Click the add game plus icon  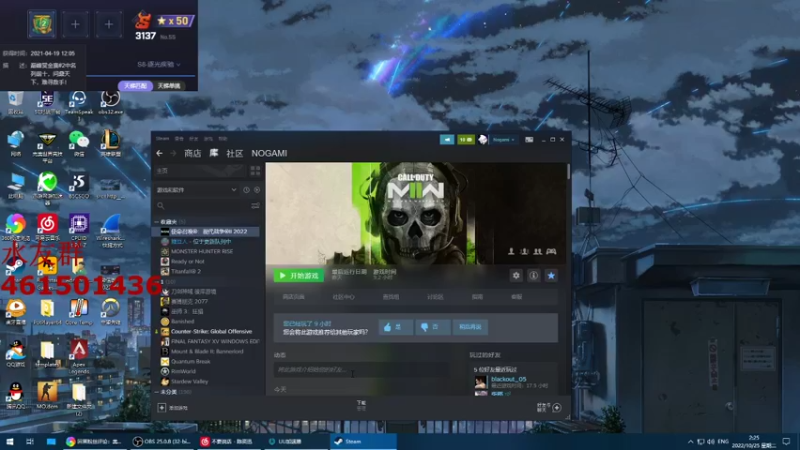[162, 408]
